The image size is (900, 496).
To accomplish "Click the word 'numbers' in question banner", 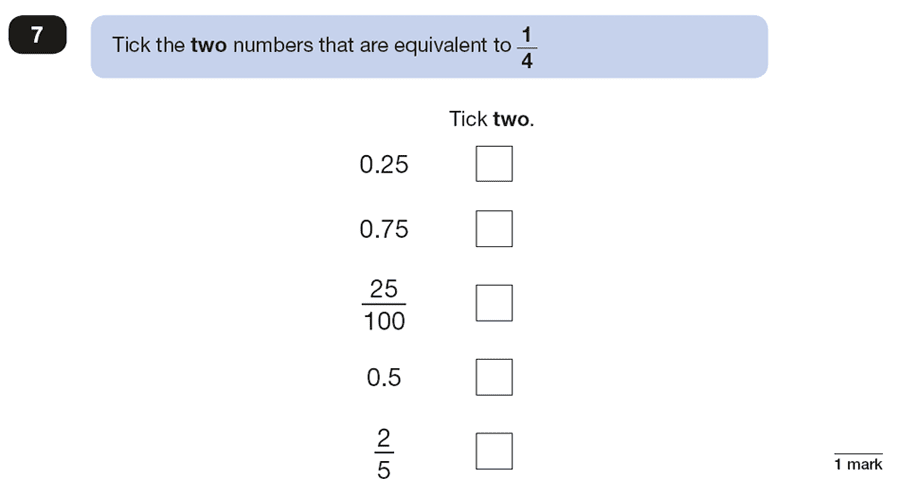I will pyautogui.click(x=273, y=45).
